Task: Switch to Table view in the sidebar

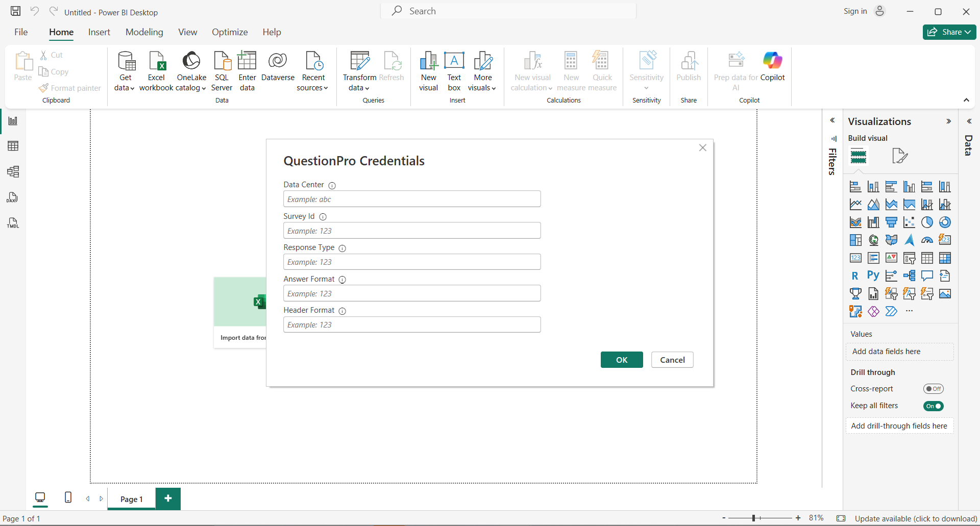Action: click(x=13, y=146)
